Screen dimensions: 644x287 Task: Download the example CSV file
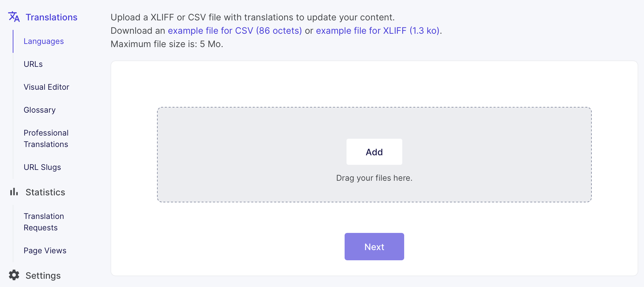[235, 31]
